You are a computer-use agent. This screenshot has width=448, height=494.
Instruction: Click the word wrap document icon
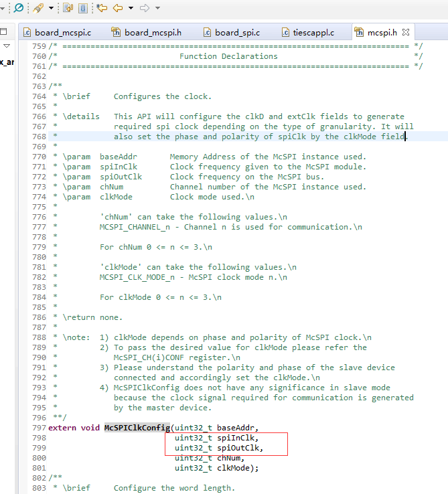(68, 7)
